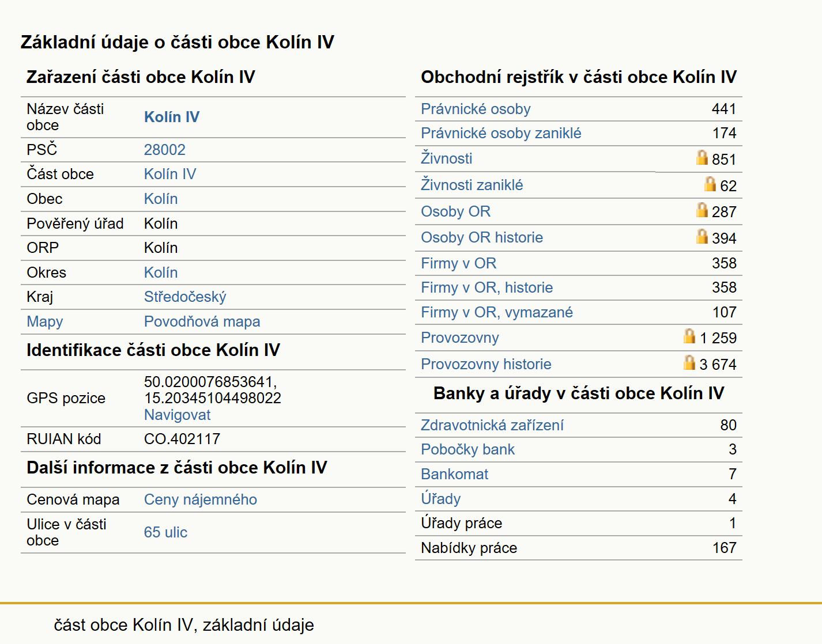
Task: Click the Navigovat link under GPS pozice
Action: [x=177, y=415]
